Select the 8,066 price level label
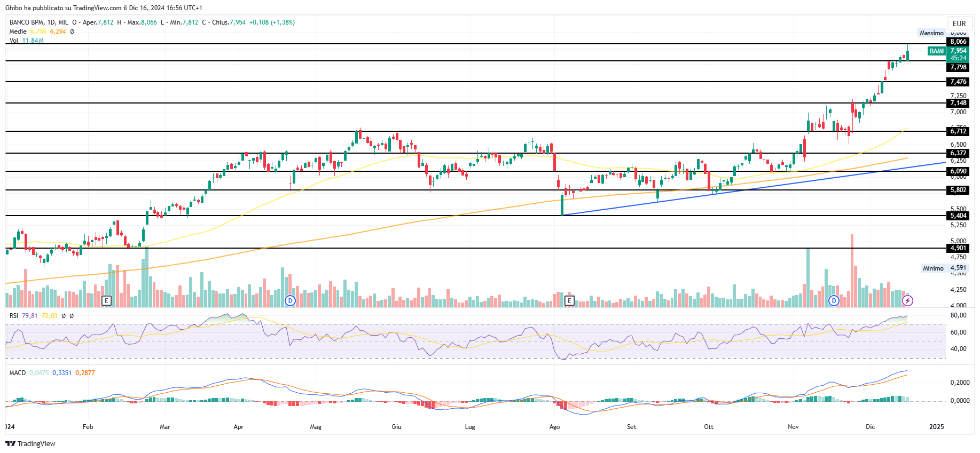This screenshot has width=980, height=453. (x=958, y=42)
